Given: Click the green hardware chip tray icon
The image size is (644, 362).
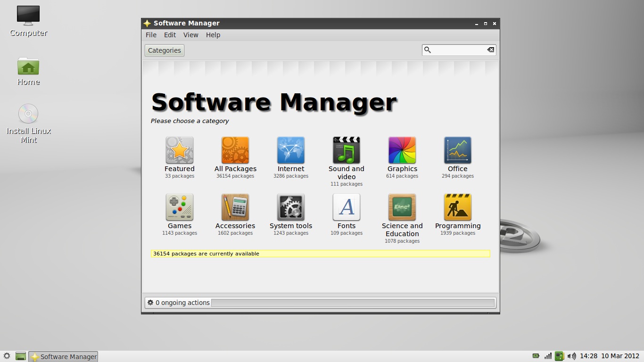Looking at the screenshot, I should pyautogui.click(x=560, y=356).
